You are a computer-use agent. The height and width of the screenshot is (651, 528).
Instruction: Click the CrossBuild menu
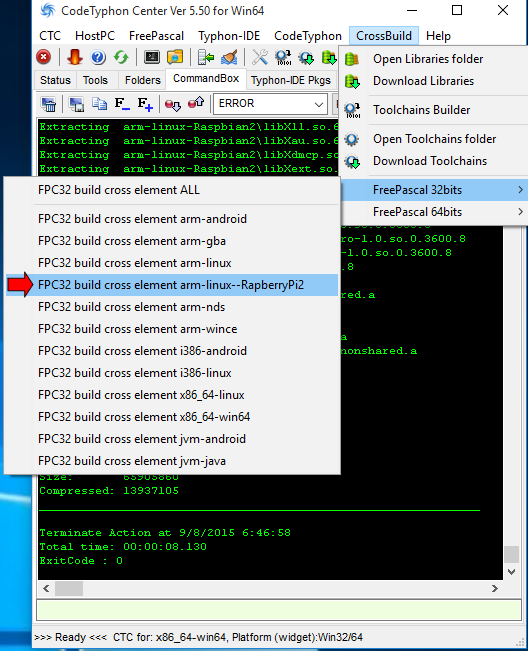[x=384, y=36]
